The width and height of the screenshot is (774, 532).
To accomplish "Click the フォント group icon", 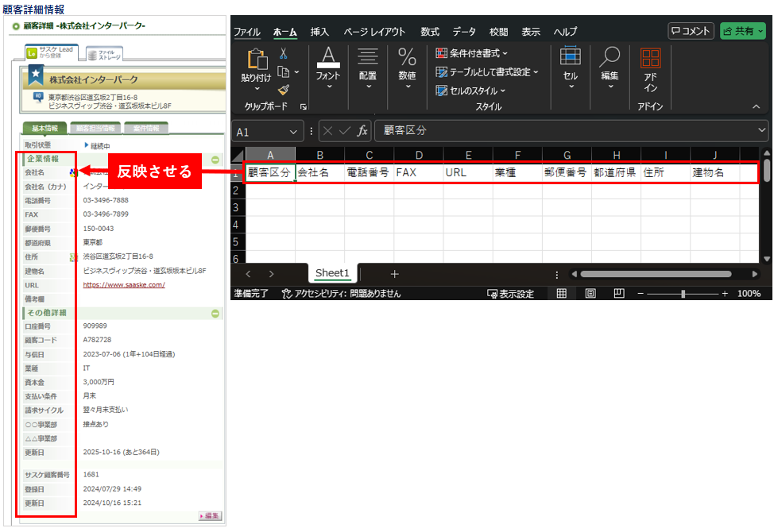I will [328, 57].
